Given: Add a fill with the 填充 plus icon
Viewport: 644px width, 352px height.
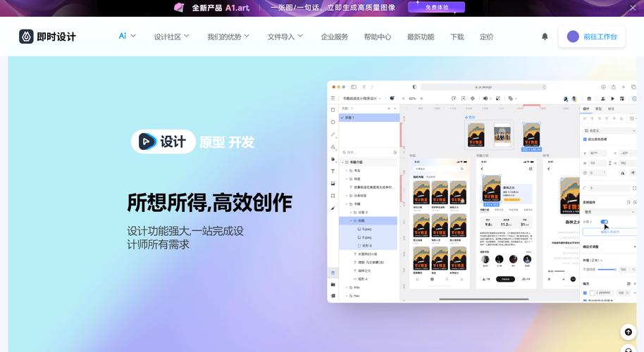Looking at the screenshot, I should tap(635, 284).
